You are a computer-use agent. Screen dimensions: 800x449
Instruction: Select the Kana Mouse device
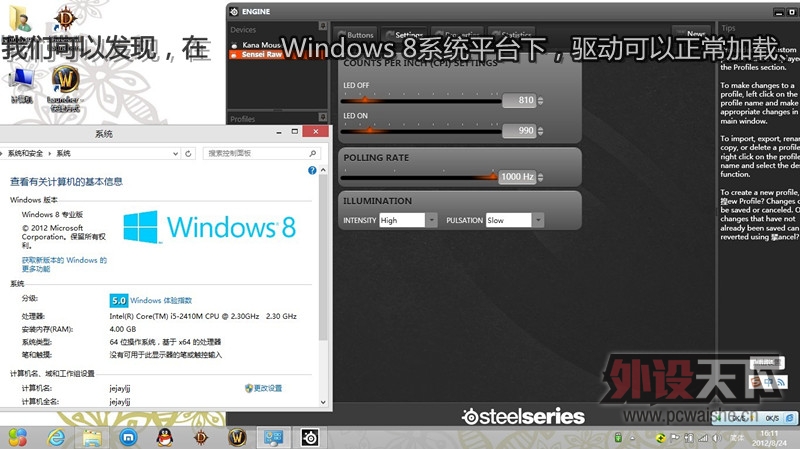[261, 45]
